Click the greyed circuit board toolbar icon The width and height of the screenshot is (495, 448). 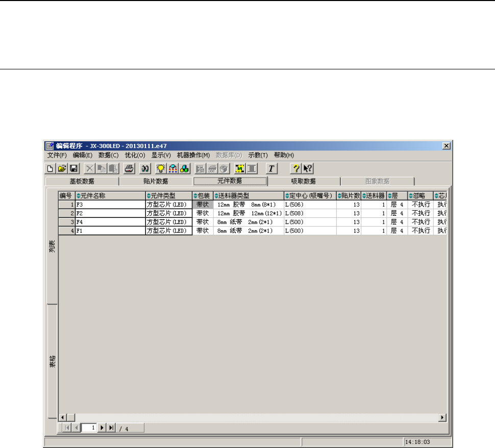(x=200, y=168)
